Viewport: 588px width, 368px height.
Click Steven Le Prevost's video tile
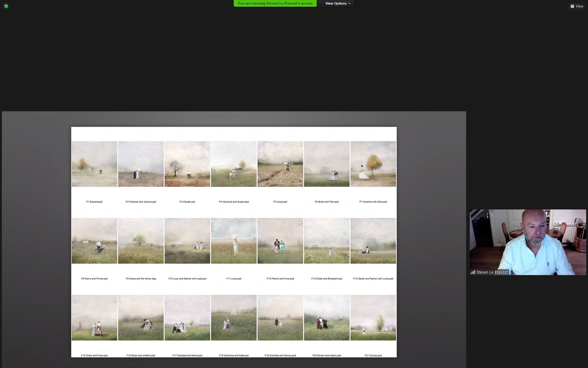click(528, 242)
